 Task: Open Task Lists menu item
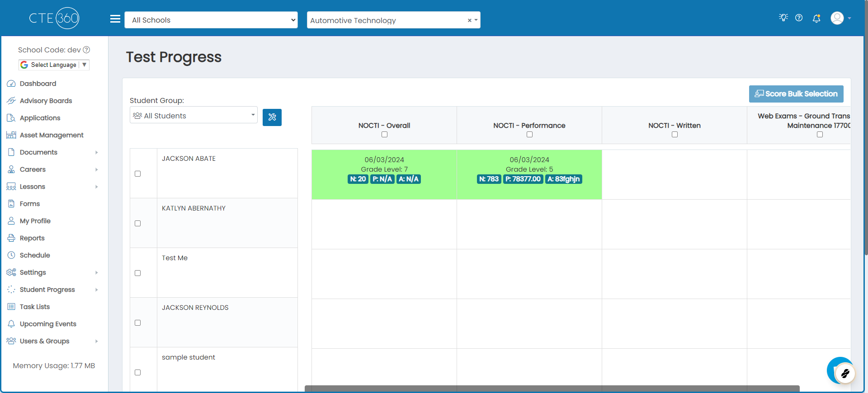(x=35, y=307)
